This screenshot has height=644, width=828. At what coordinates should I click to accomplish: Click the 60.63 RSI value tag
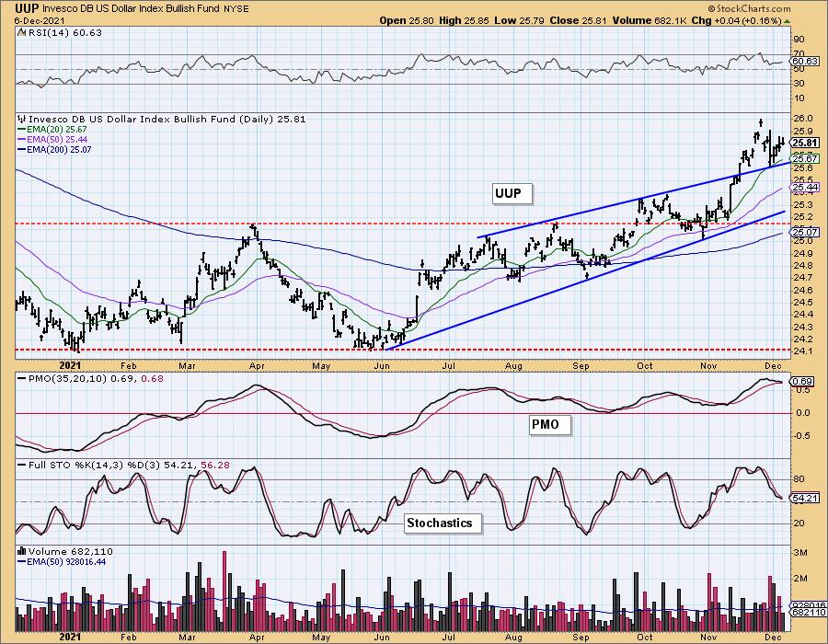805,62
